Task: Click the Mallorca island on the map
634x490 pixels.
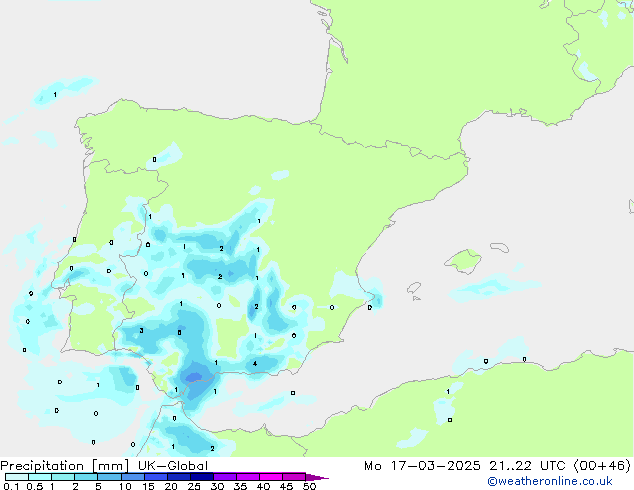Action: [x=463, y=261]
